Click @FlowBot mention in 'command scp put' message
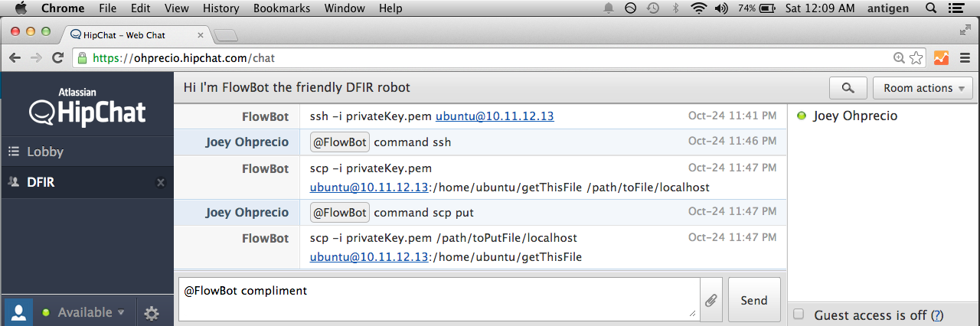This screenshot has height=326, width=980. click(x=340, y=213)
